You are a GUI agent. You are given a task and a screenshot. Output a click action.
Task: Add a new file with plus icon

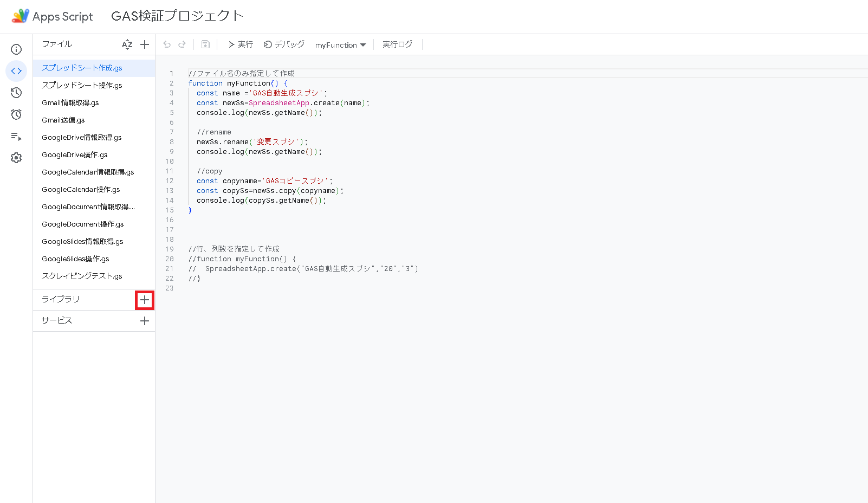[145, 44]
